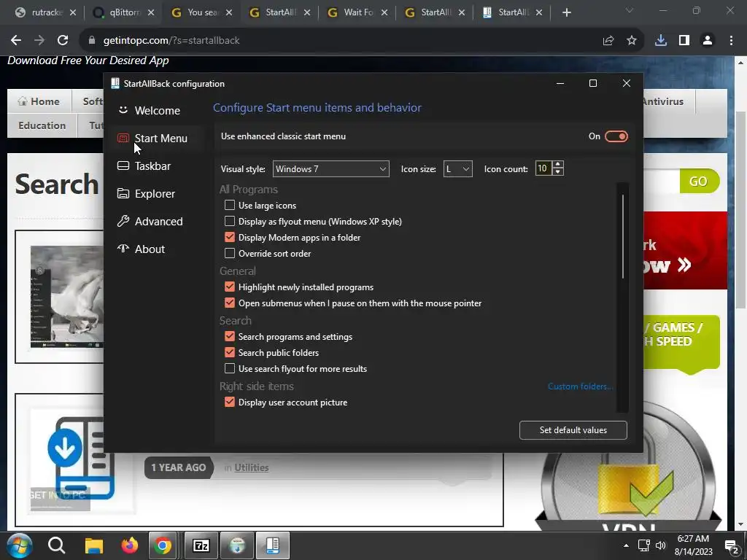Open the notifications center icon

coord(731,545)
